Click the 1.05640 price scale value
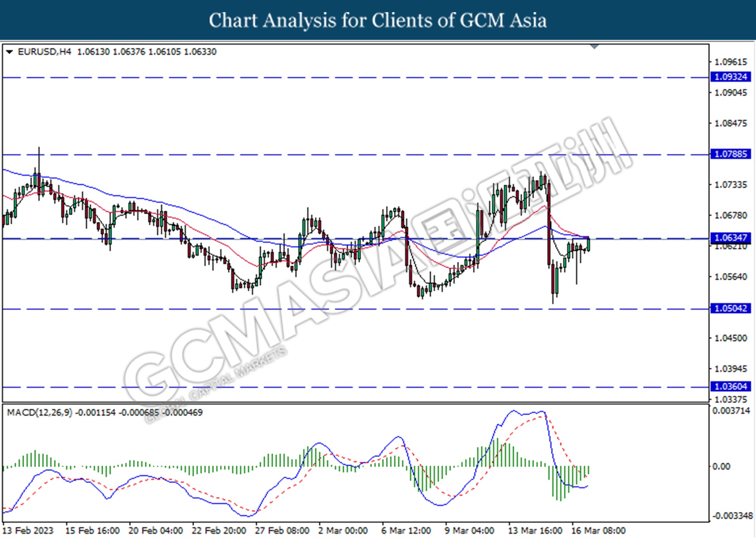Screen dimensions: 756x540 [x=731, y=277]
